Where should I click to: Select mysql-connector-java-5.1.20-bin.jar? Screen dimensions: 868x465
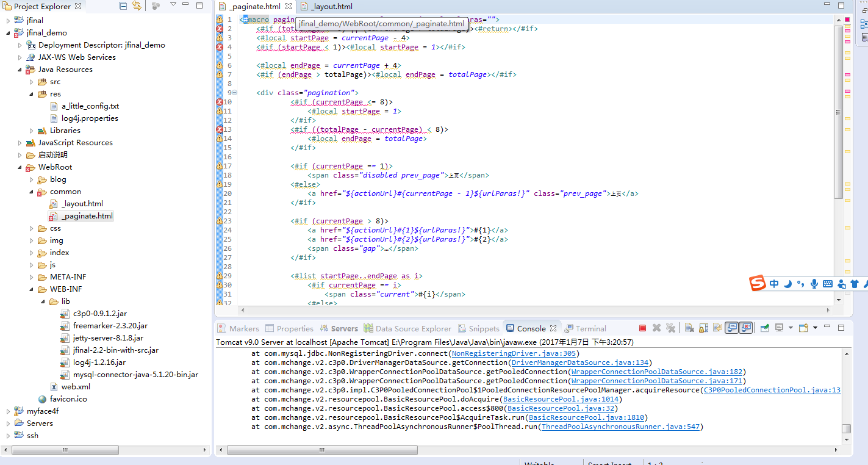click(x=135, y=375)
